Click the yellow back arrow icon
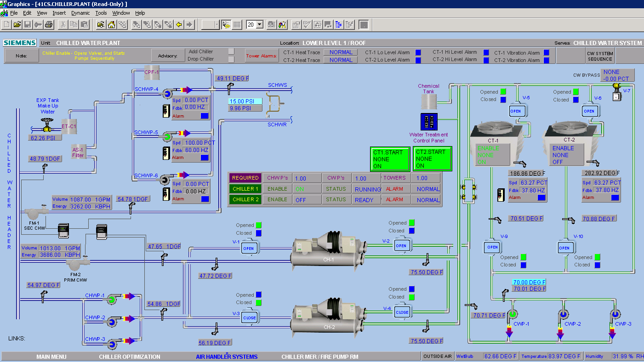 tap(179, 24)
